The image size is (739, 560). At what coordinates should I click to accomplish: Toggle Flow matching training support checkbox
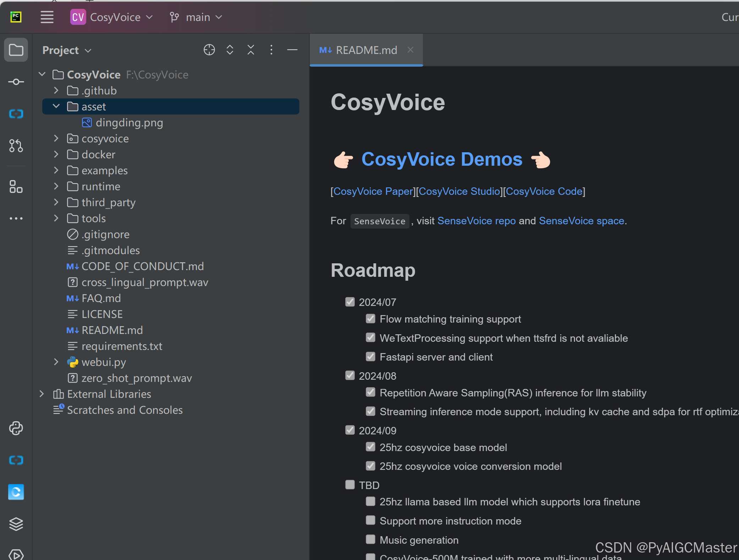370,319
